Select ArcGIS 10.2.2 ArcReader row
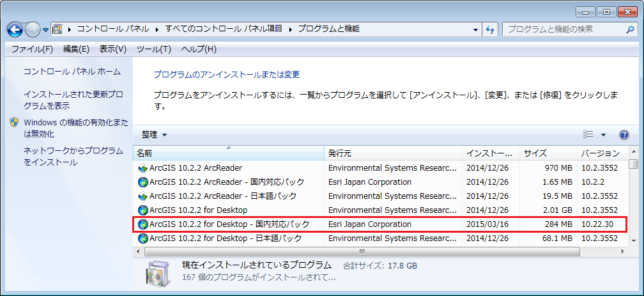The height and width of the screenshot is (296, 644). (381, 167)
